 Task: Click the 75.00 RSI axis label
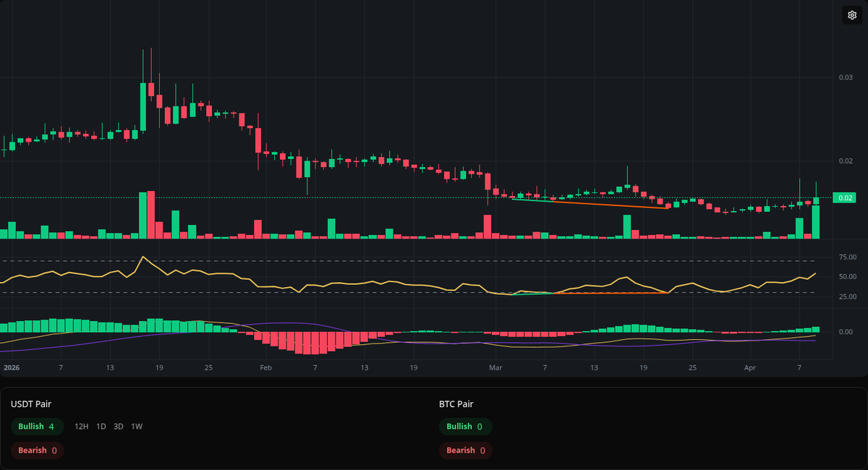click(847, 257)
